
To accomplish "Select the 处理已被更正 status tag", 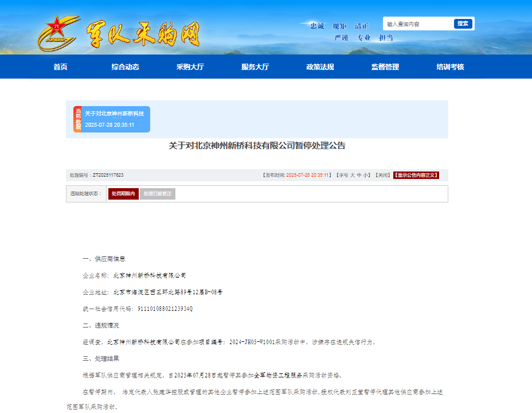I will click(158, 194).
